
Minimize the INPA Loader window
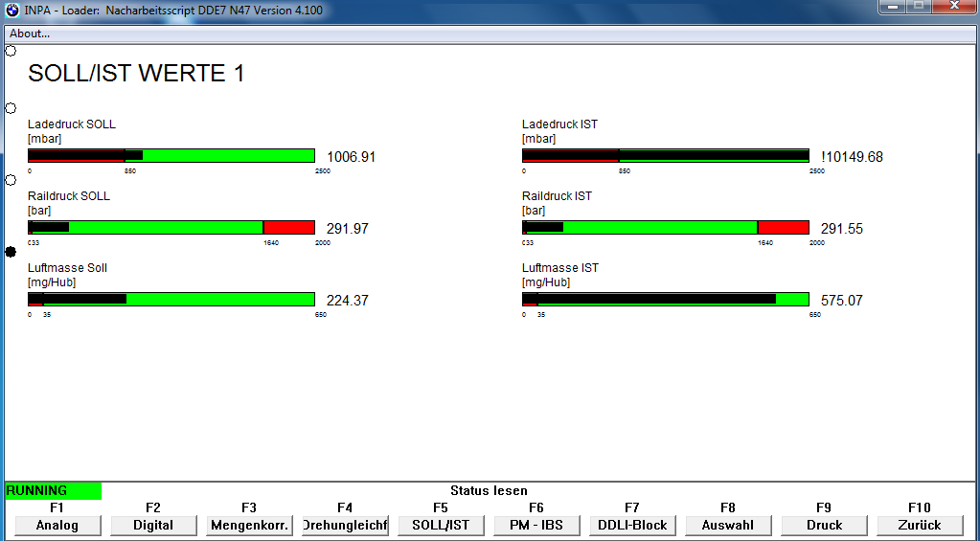point(894,7)
